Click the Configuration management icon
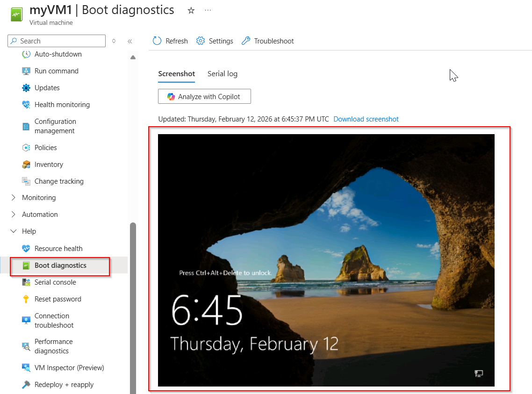This screenshot has height=394, width=532. (26, 126)
